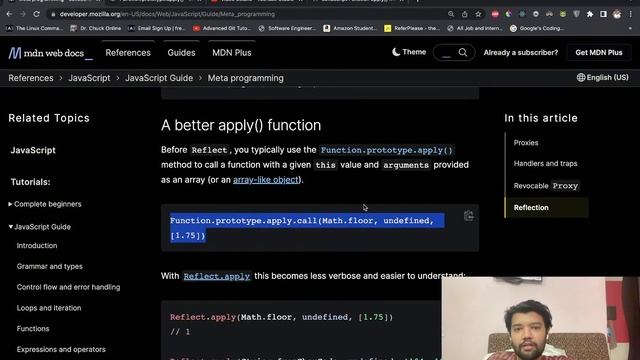Open Google's Coding... bookmark
The height and width of the screenshot is (360, 640).
click(x=538, y=28)
